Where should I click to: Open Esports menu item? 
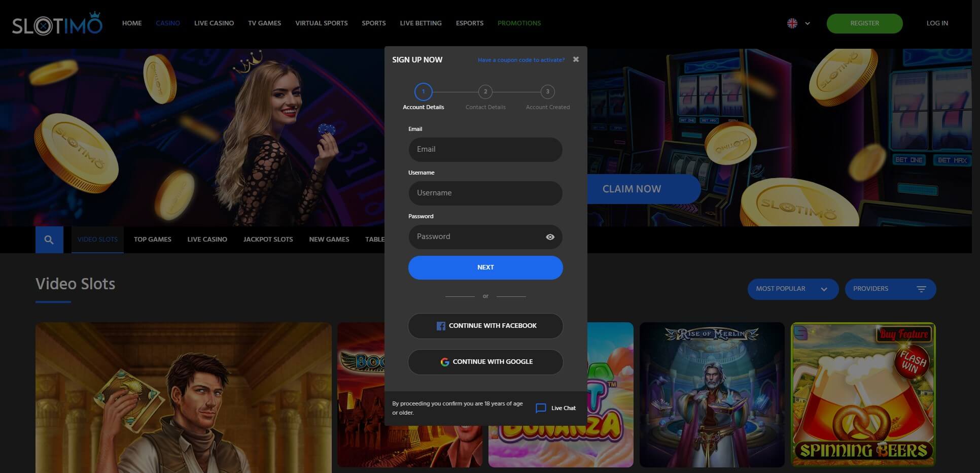pos(470,23)
